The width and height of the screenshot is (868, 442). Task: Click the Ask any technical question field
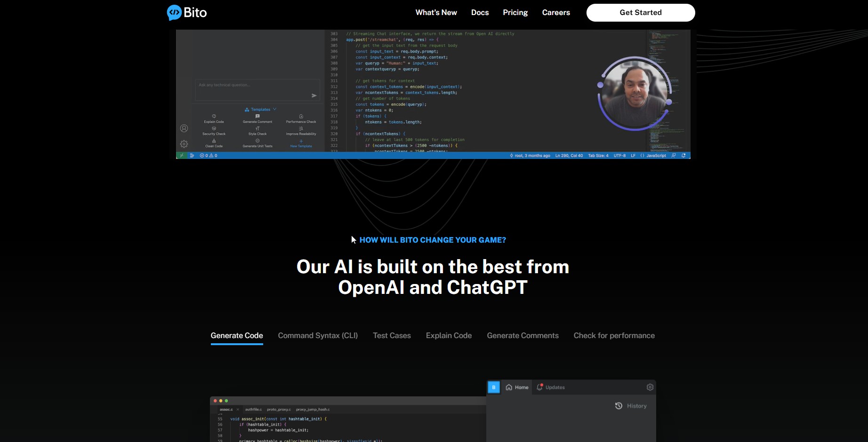(x=252, y=86)
